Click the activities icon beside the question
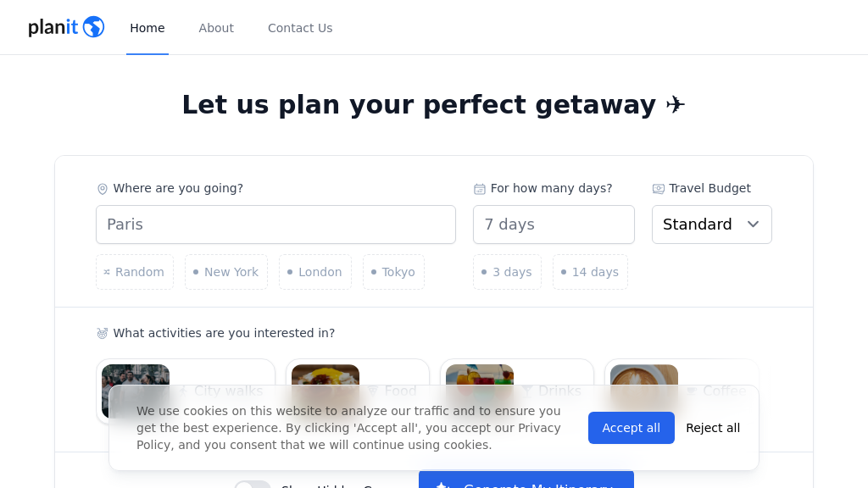This screenshot has width=868, height=488. coord(103,334)
